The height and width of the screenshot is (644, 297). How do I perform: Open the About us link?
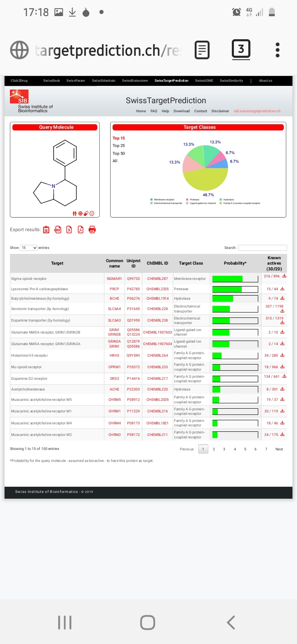pyautogui.click(x=266, y=81)
